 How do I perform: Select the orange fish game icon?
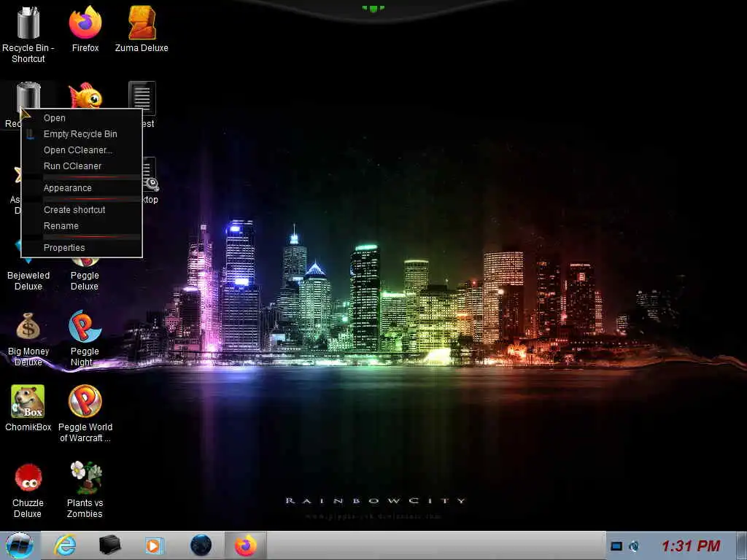coord(85,96)
